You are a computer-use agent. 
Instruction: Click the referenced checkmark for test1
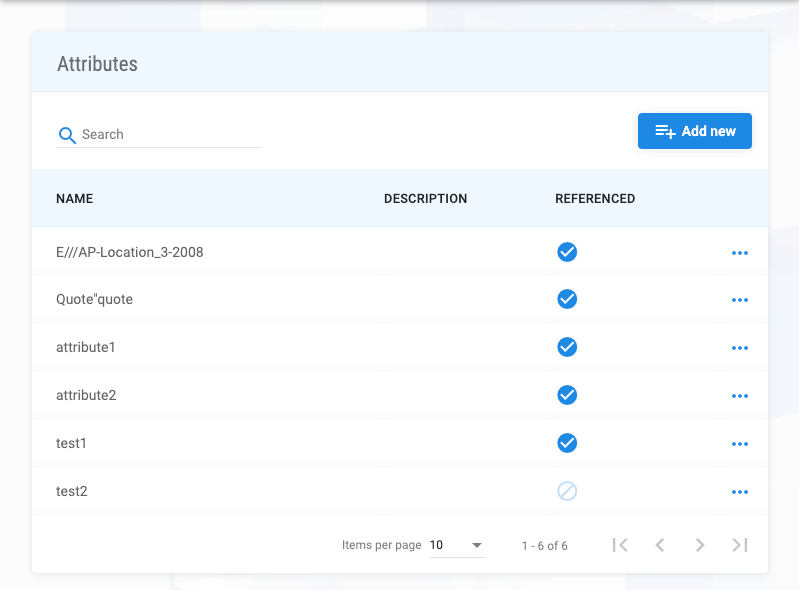[x=567, y=443]
